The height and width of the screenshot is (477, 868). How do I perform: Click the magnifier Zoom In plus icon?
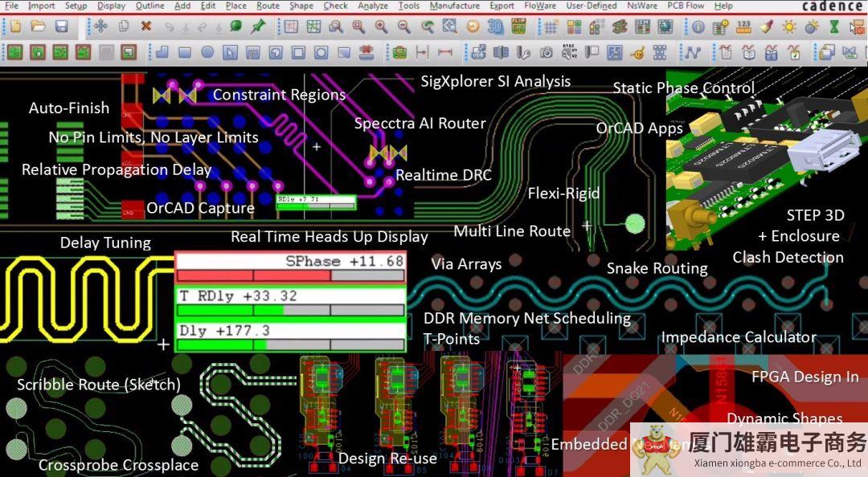click(x=381, y=26)
